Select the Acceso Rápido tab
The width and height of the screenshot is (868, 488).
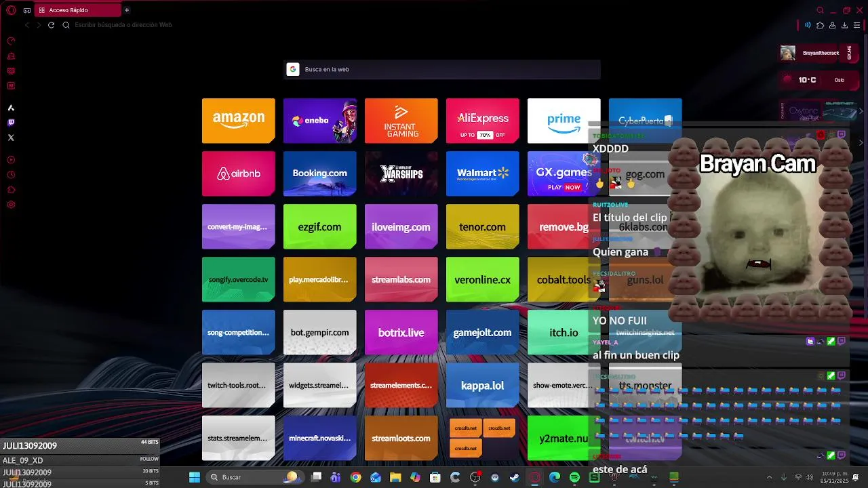[x=77, y=10]
